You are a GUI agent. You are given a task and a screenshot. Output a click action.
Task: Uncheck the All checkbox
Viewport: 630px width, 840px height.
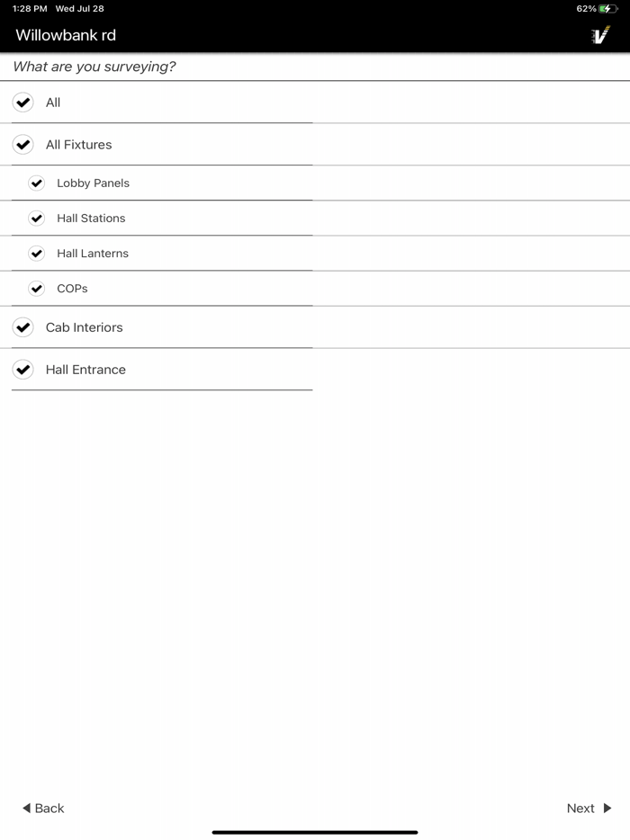(x=22, y=102)
